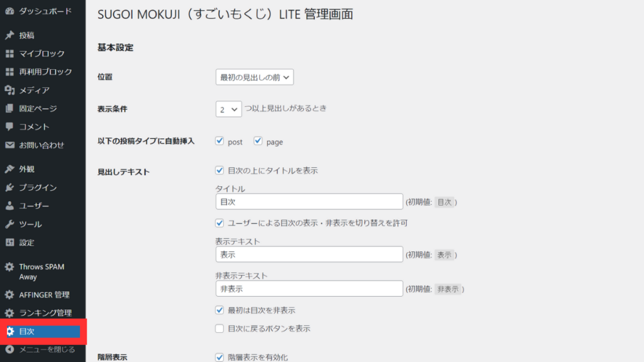The width and height of the screenshot is (644, 362).
Task: Click the collapse arrow icon beside メニューを閉じる
Action: click(9, 349)
